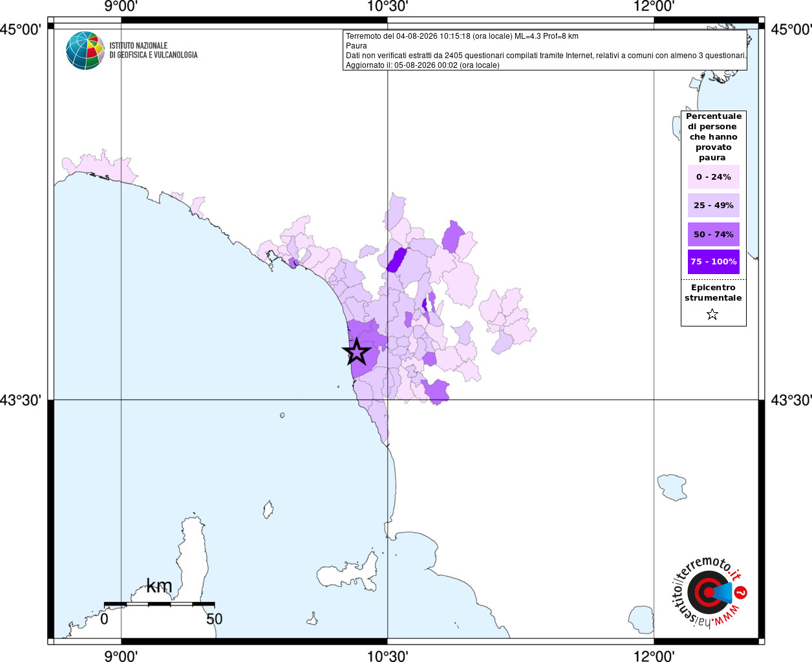Click the legend's epicenter star symbol
Image resolution: width=812 pixels, height=662 pixels.
click(x=712, y=315)
